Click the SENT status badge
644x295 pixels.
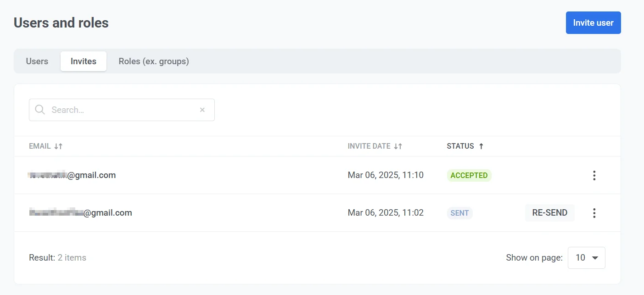459,213
